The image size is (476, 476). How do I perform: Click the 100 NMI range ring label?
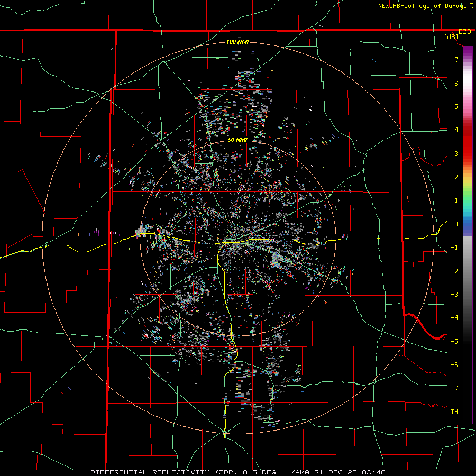click(237, 42)
